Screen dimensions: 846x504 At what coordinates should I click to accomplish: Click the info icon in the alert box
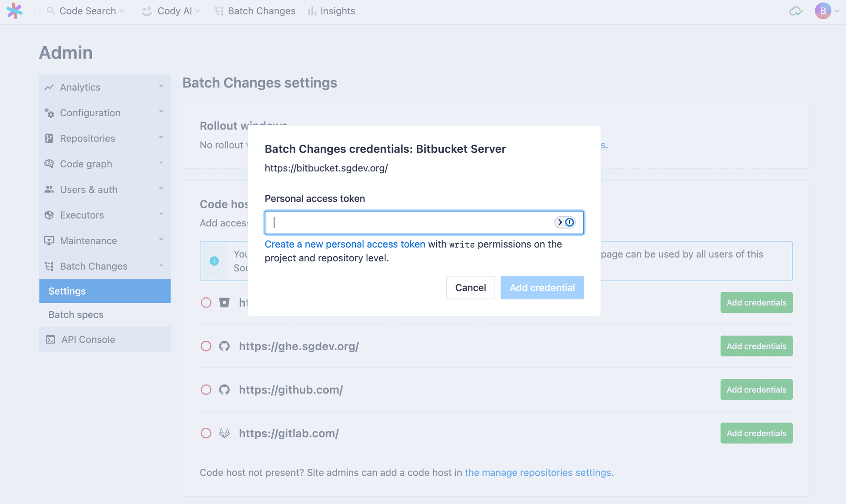(214, 261)
